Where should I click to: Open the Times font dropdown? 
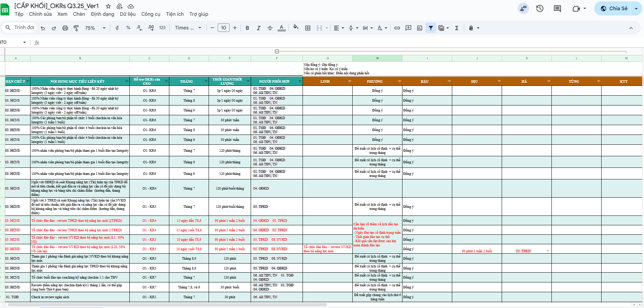click(188, 28)
